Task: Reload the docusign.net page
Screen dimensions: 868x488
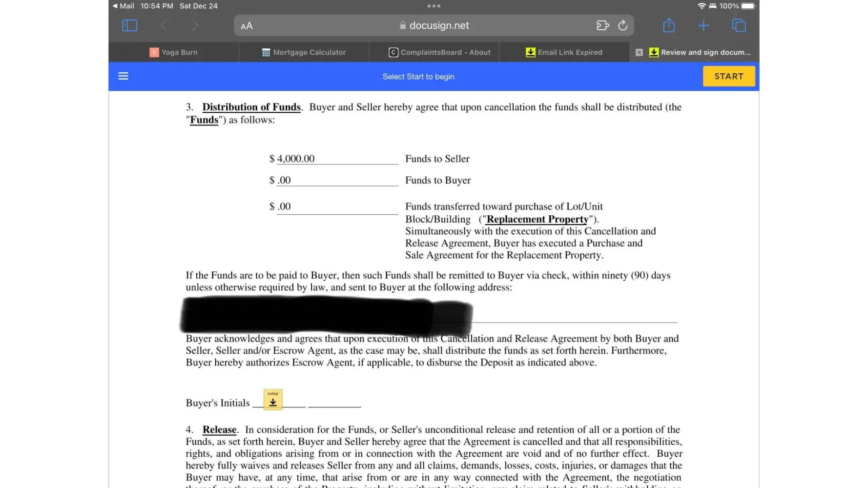Action: [622, 25]
